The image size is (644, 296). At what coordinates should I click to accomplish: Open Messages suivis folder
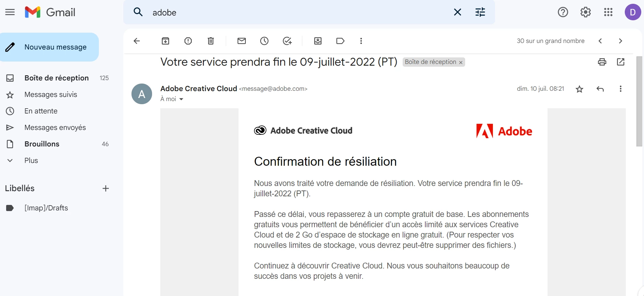(51, 95)
